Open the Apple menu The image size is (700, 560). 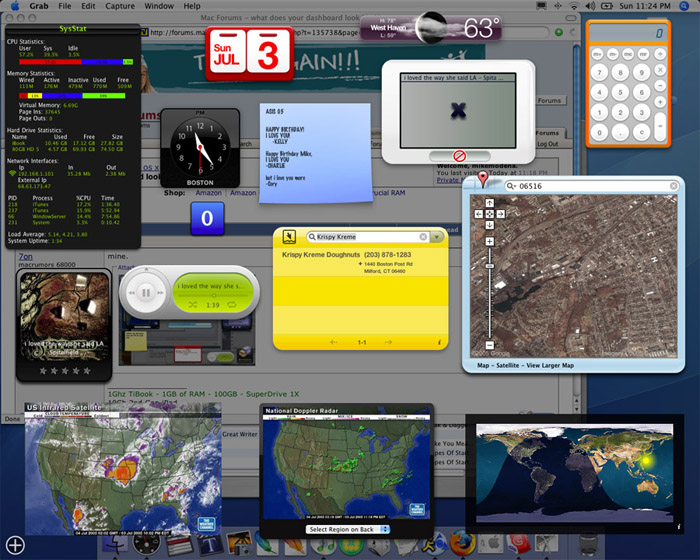click(15, 6)
